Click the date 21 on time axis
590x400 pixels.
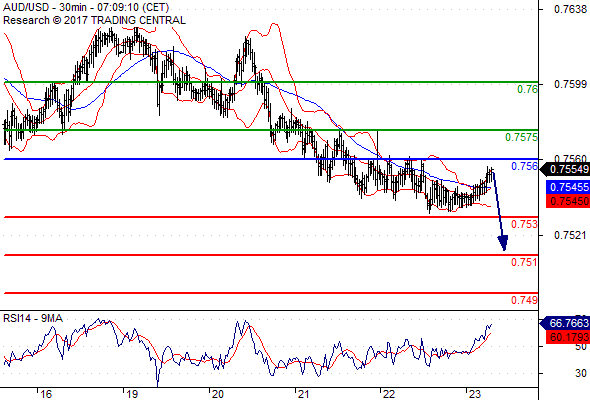coord(303,394)
